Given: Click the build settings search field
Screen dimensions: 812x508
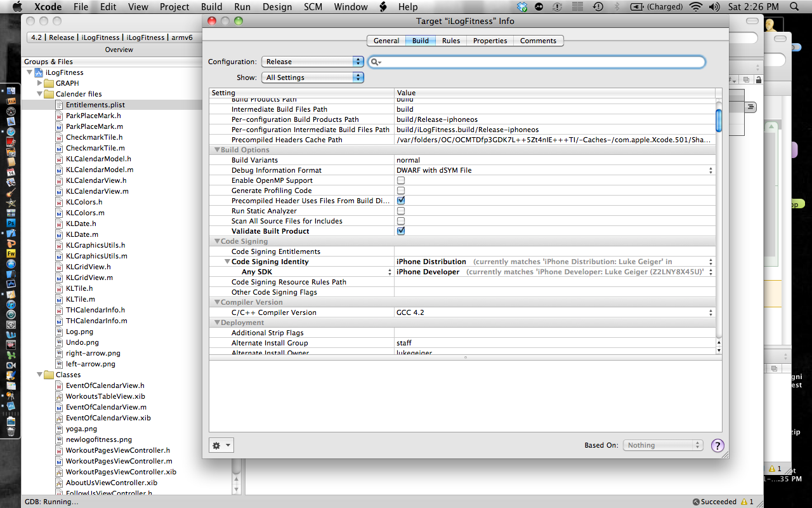Looking at the screenshot, I should [537, 62].
